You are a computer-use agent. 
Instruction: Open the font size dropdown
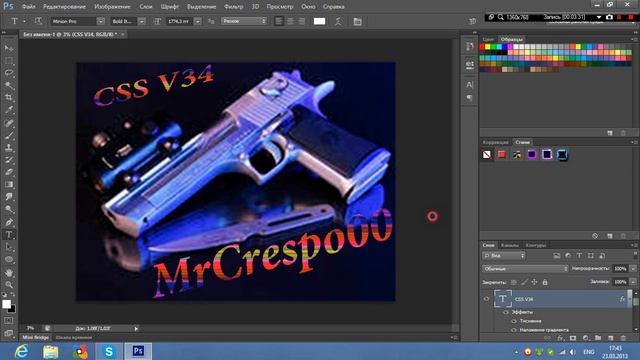coord(198,21)
